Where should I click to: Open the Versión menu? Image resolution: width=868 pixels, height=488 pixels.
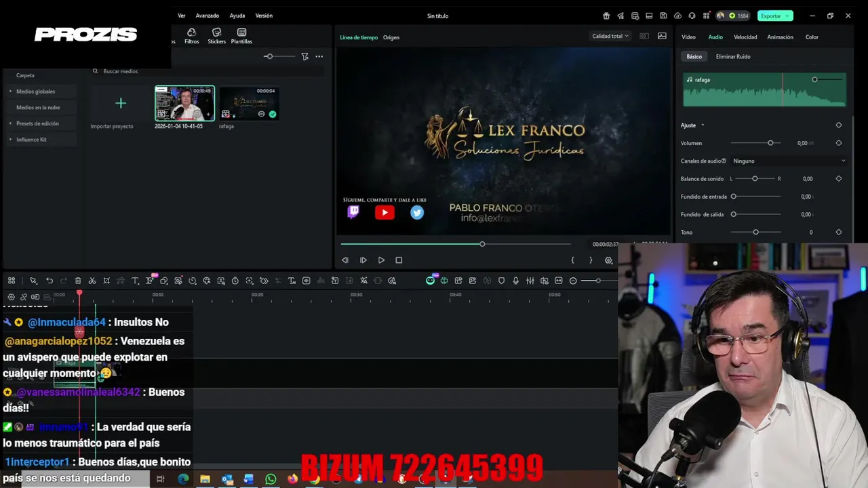[x=264, y=16]
